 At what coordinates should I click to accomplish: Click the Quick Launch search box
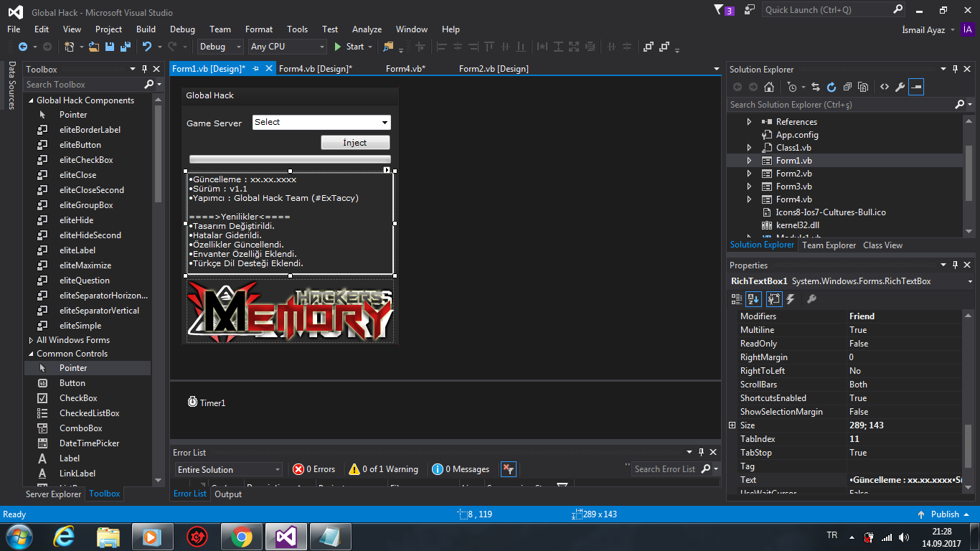pyautogui.click(x=833, y=10)
